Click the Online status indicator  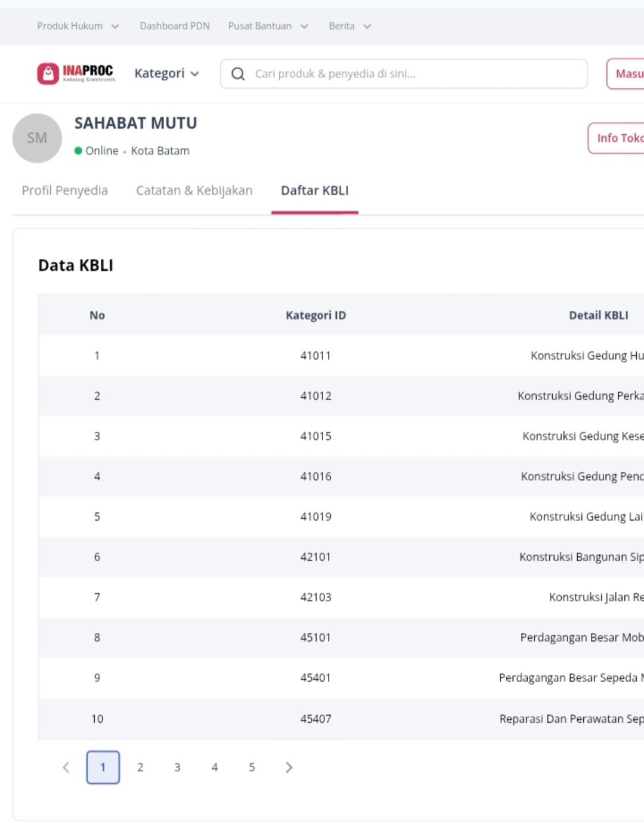tap(97, 151)
